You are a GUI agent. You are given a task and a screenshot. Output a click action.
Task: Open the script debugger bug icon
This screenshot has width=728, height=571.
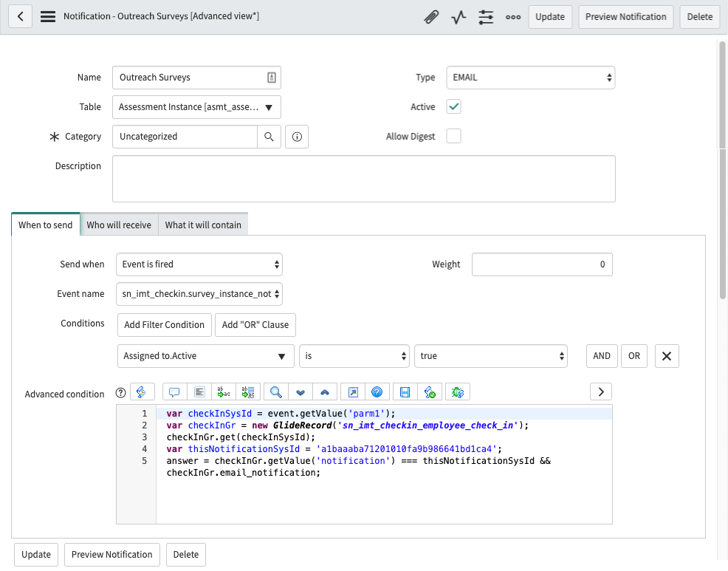pyautogui.click(x=458, y=392)
